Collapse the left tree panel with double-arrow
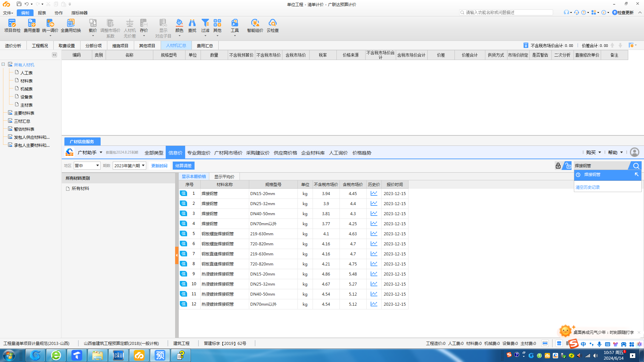The height and width of the screenshot is (362, 644). click(54, 55)
